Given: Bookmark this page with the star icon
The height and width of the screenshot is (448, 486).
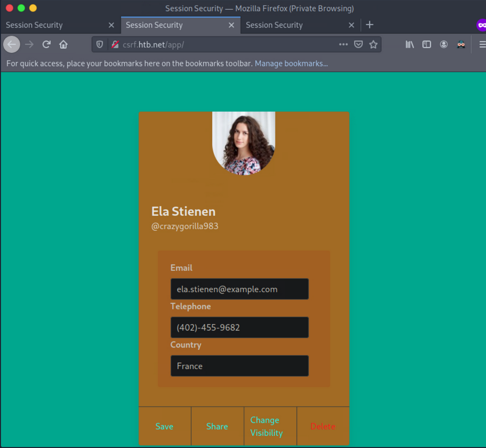Looking at the screenshot, I should (x=373, y=44).
